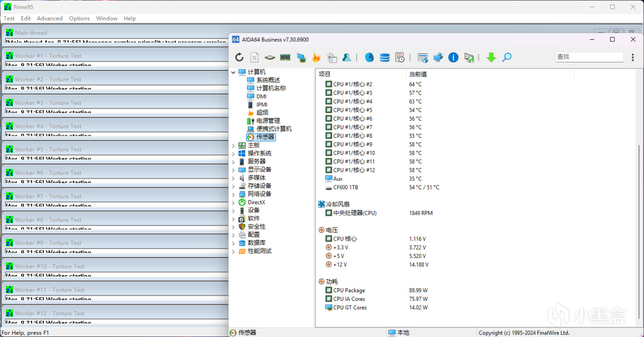Image resolution: width=644 pixels, height=337 pixels.
Task: Open the Prime95 Help menu
Action: click(130, 18)
